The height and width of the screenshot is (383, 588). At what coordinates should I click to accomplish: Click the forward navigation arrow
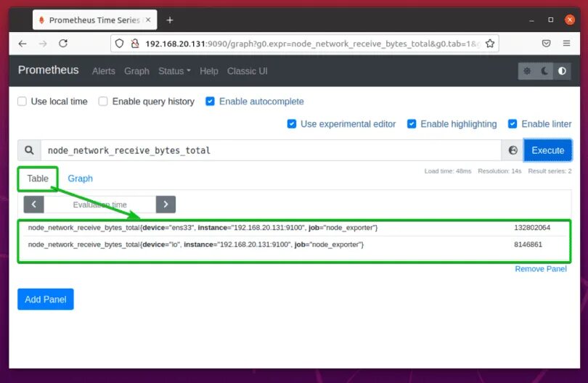click(x=43, y=44)
